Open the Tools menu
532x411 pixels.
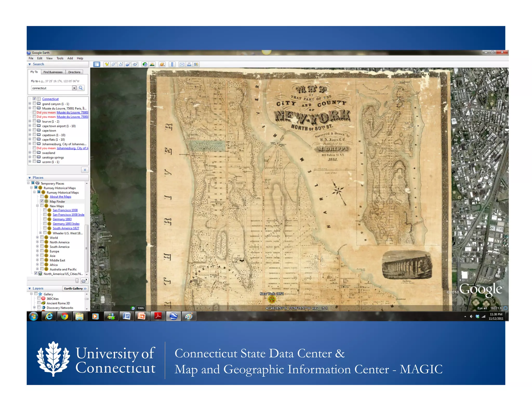tap(60, 58)
